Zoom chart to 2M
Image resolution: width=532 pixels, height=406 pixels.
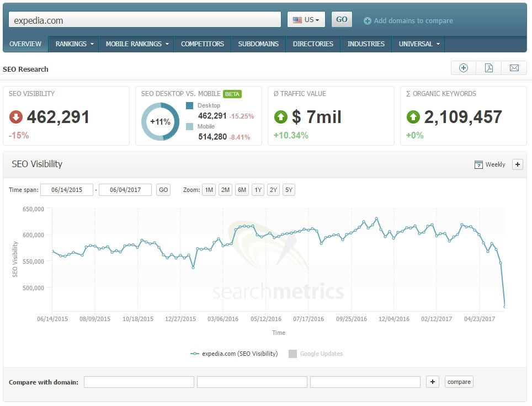[225, 190]
